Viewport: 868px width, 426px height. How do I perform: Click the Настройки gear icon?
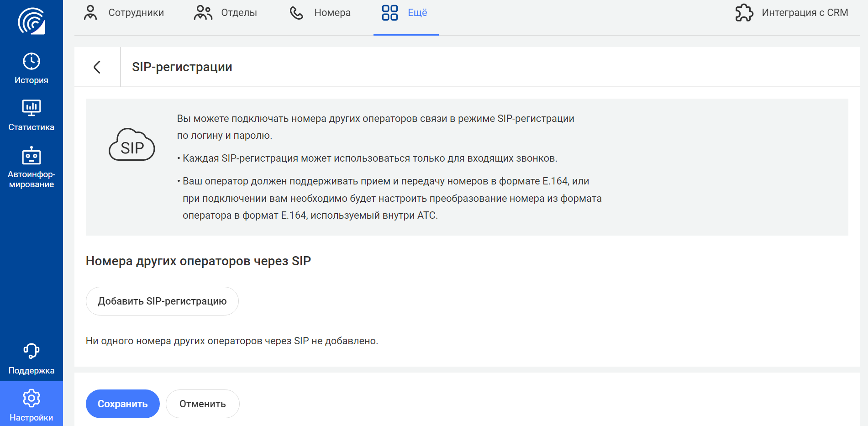tap(31, 398)
